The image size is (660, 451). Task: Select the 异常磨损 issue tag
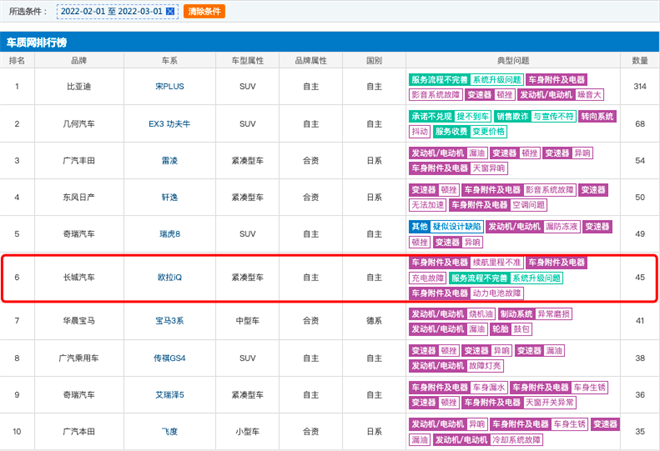[x=554, y=314]
